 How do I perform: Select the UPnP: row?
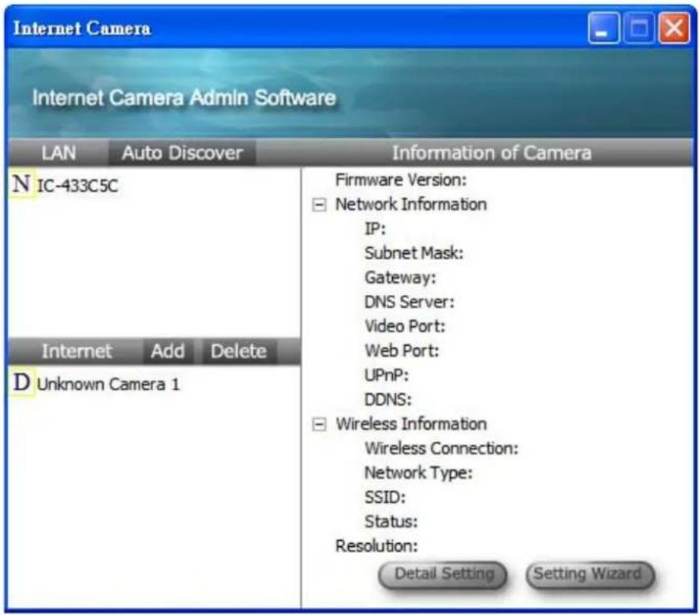click(386, 375)
